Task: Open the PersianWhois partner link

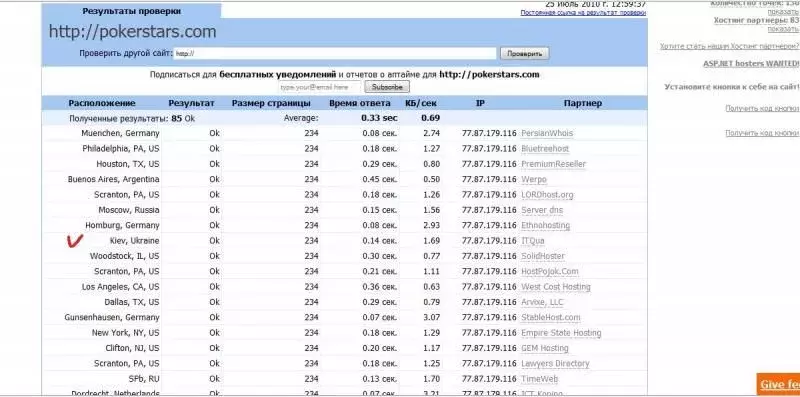Action: pos(547,133)
